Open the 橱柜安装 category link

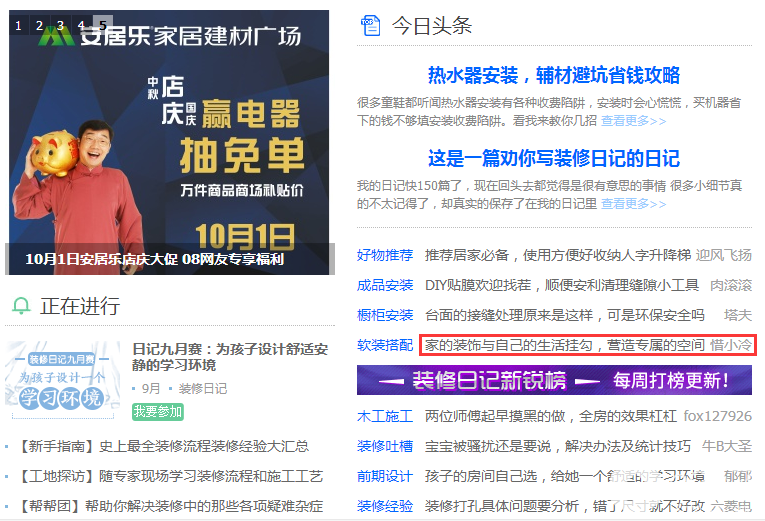385,315
